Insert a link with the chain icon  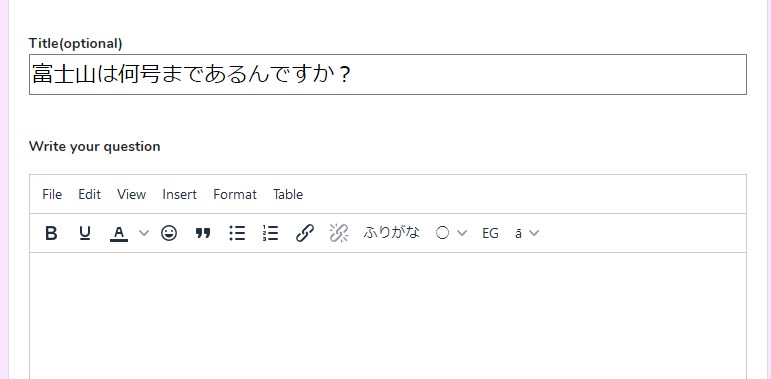click(305, 233)
